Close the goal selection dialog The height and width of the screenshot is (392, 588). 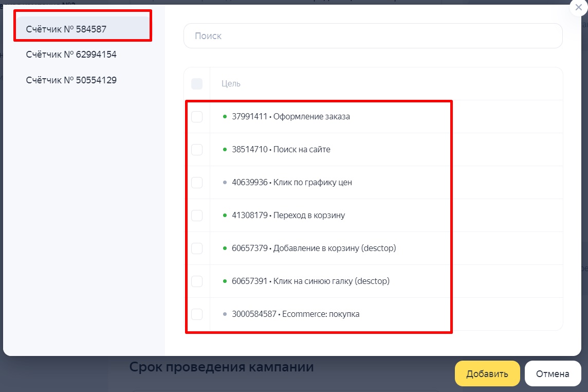click(x=578, y=8)
